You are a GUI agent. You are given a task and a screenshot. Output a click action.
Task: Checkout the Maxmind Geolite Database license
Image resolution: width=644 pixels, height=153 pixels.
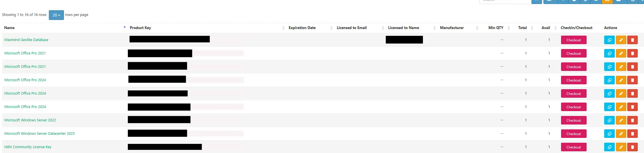click(x=574, y=40)
